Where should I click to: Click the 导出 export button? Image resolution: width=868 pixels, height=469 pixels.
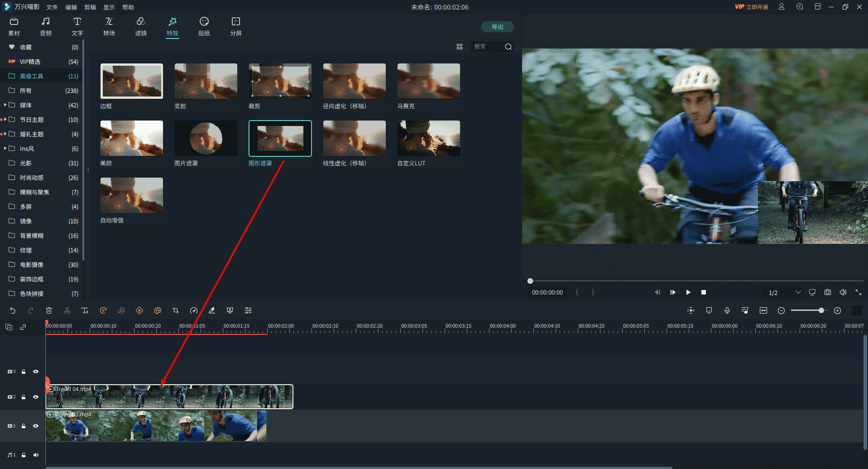click(x=497, y=27)
